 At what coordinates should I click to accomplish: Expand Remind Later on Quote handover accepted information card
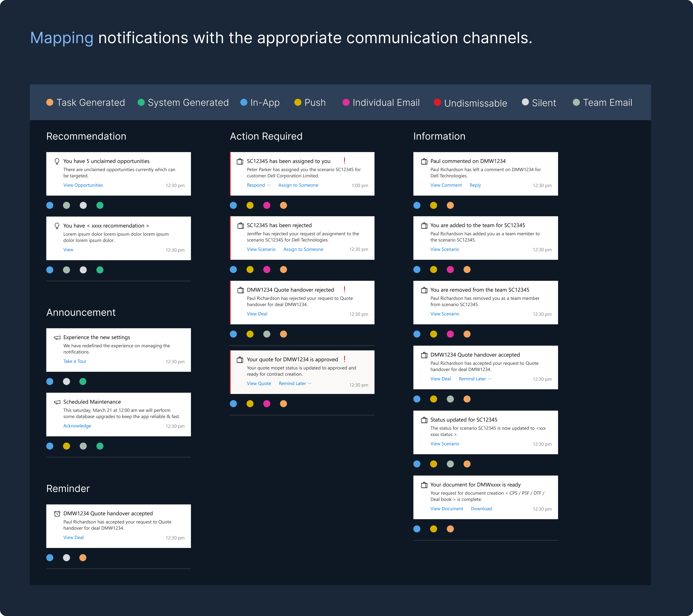[490, 379]
